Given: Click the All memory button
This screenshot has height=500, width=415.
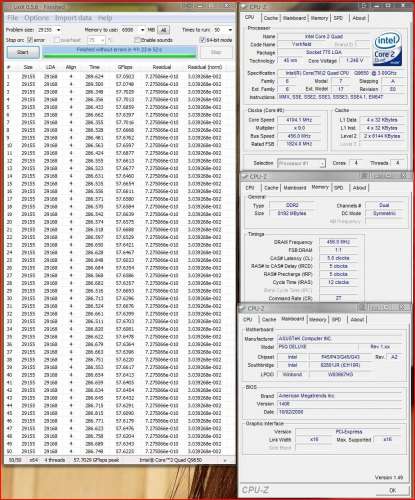Looking at the screenshot, I should tap(163, 30).
